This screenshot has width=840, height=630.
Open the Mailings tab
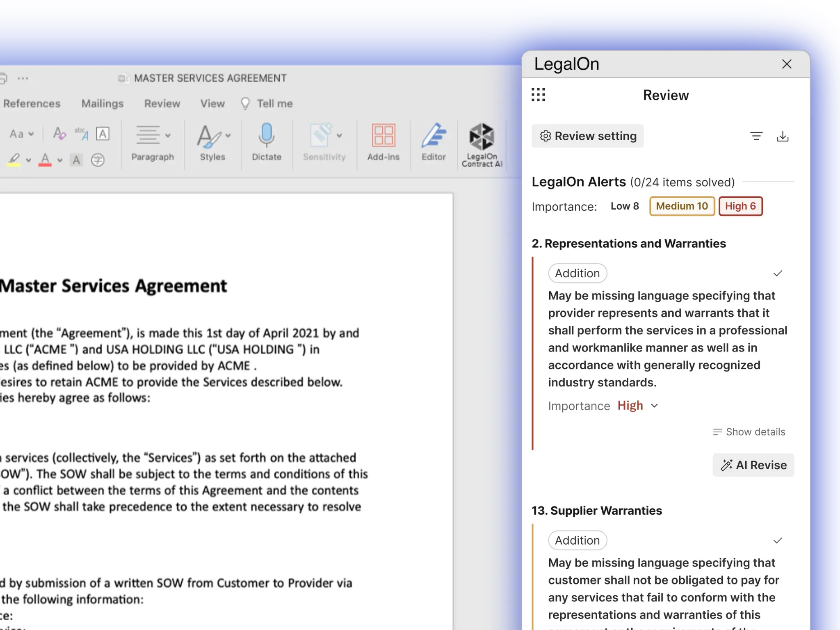[x=103, y=103]
